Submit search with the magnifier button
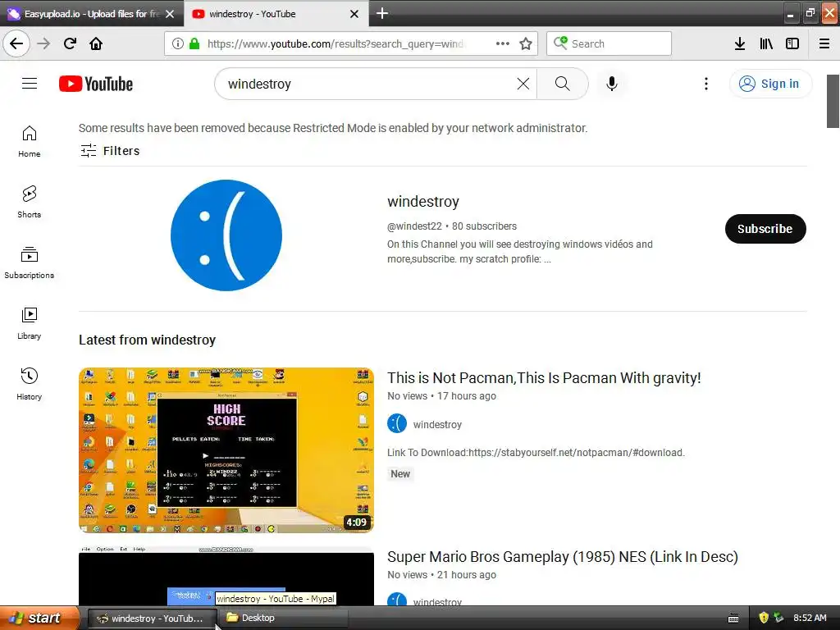The width and height of the screenshot is (840, 630). 563,84
